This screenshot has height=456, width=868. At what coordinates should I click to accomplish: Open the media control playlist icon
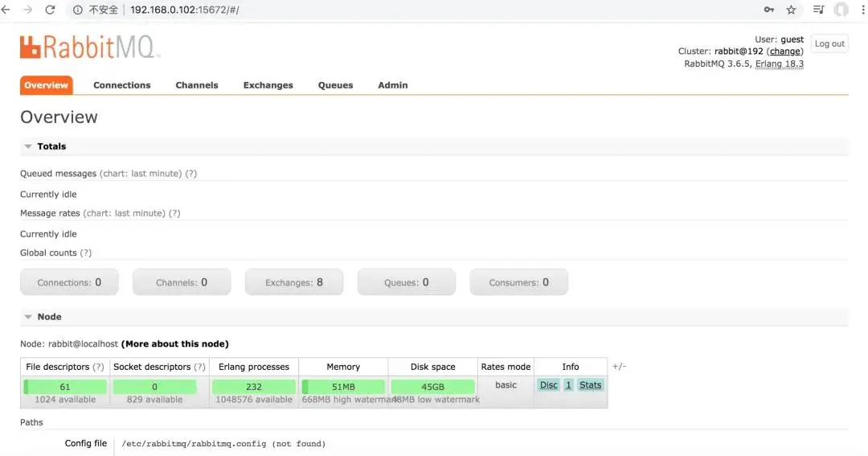818,10
